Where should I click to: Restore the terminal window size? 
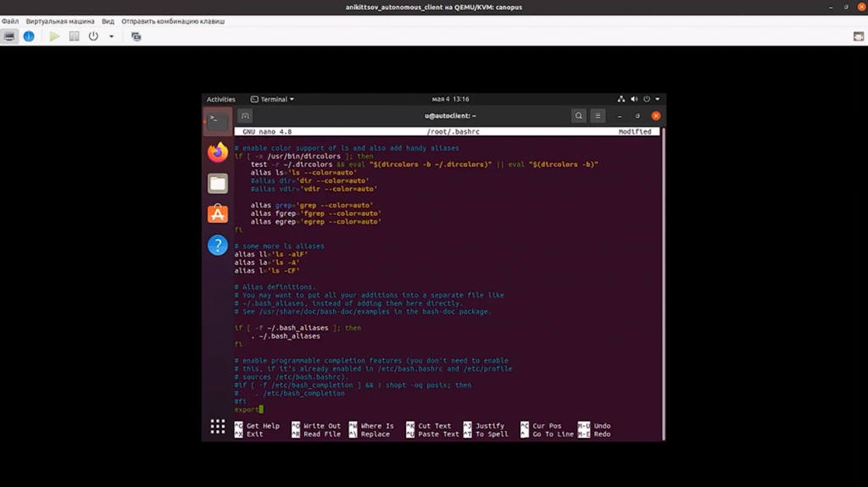[637, 116]
